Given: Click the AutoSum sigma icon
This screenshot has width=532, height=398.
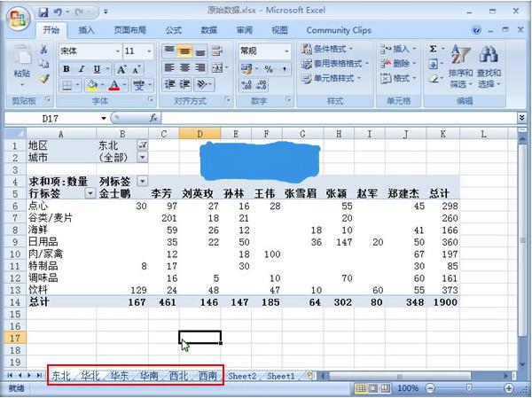Looking at the screenshot, I should coord(434,49).
